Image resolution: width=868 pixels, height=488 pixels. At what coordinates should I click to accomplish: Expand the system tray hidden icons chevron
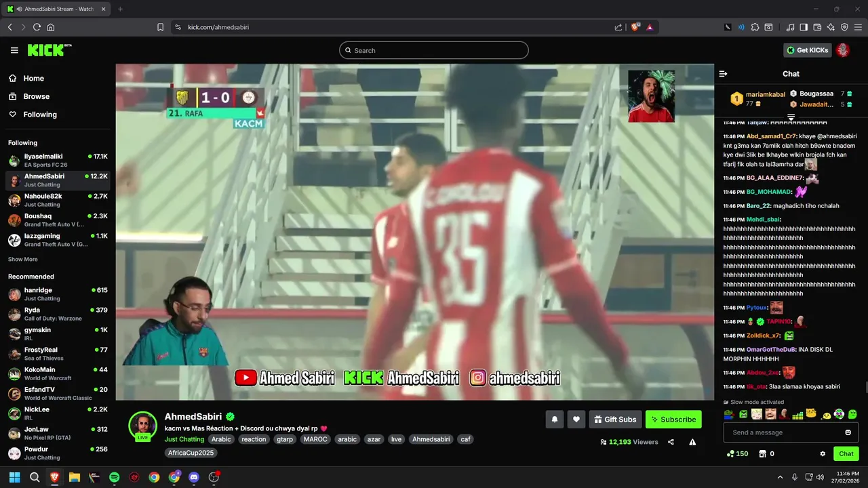780,477
